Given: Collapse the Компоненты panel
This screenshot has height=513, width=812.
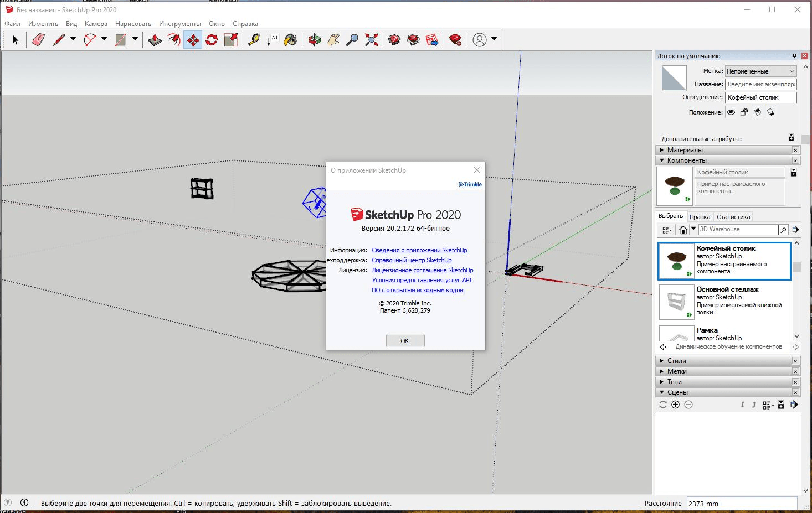Looking at the screenshot, I should click(661, 160).
